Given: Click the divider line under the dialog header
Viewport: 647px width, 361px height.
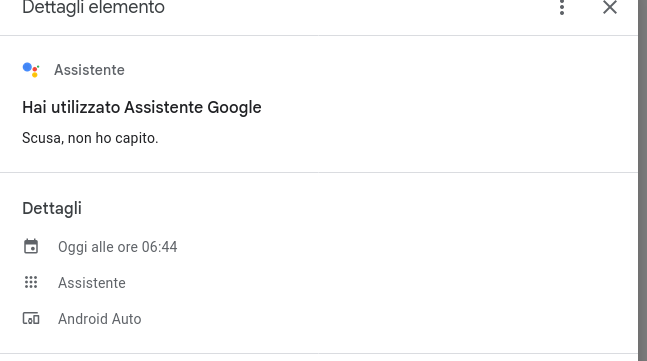Looking at the screenshot, I should [x=319, y=35].
